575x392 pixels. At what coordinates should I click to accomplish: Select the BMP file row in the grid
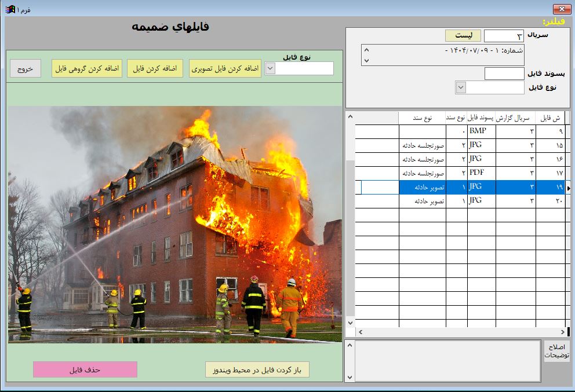tap(481, 131)
